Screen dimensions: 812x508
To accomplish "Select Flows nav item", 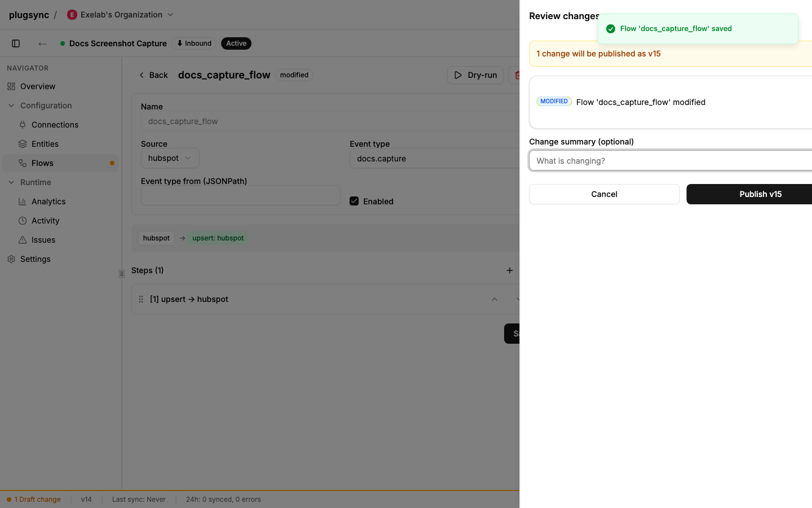I will 60,163.
